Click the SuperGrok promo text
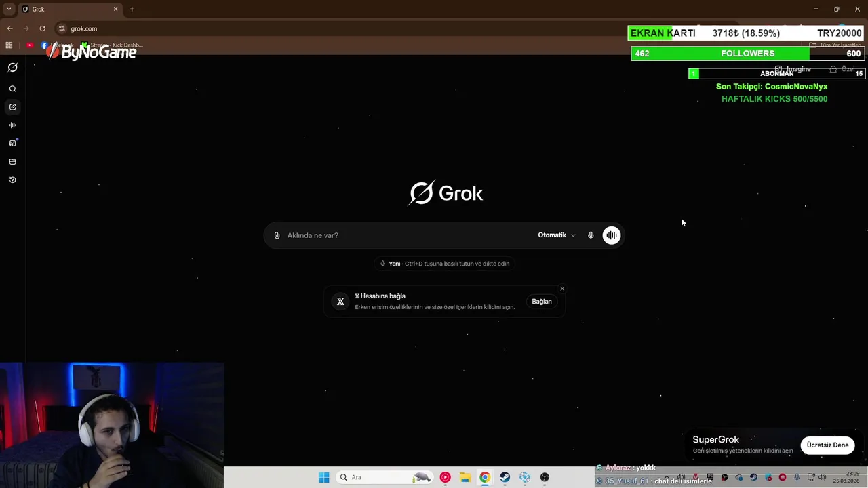The image size is (868, 488). click(716, 440)
